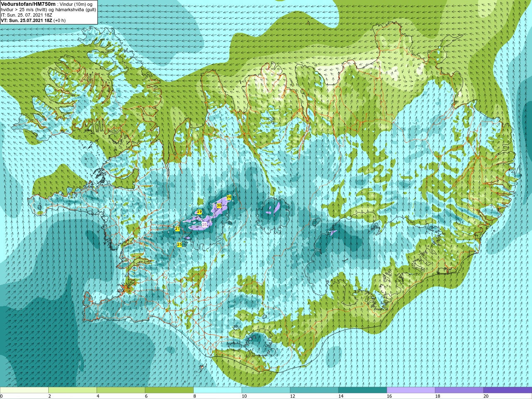Click the legend tick label 6

146,396
